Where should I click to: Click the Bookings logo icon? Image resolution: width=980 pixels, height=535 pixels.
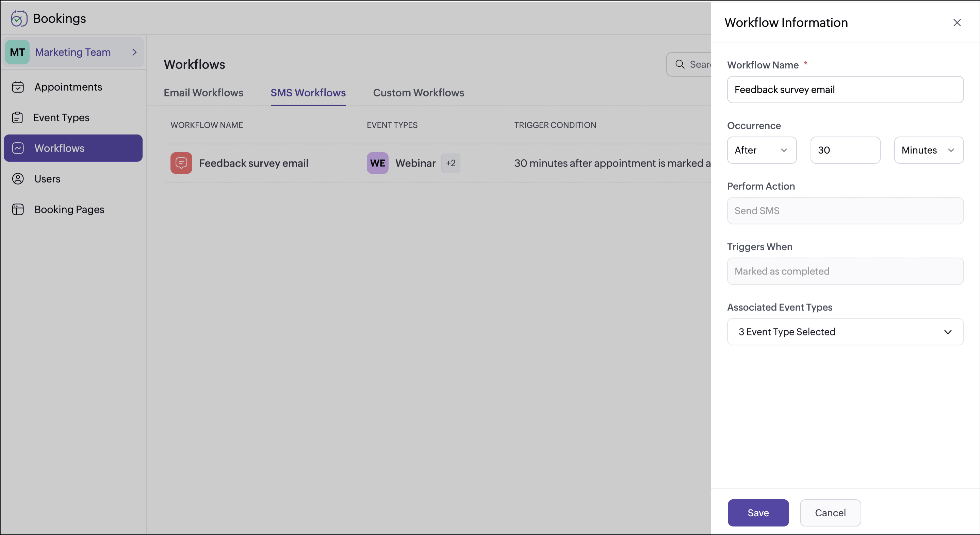(19, 18)
